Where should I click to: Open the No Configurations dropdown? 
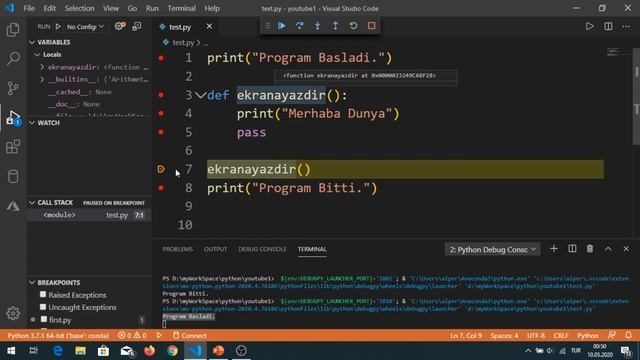point(85,27)
